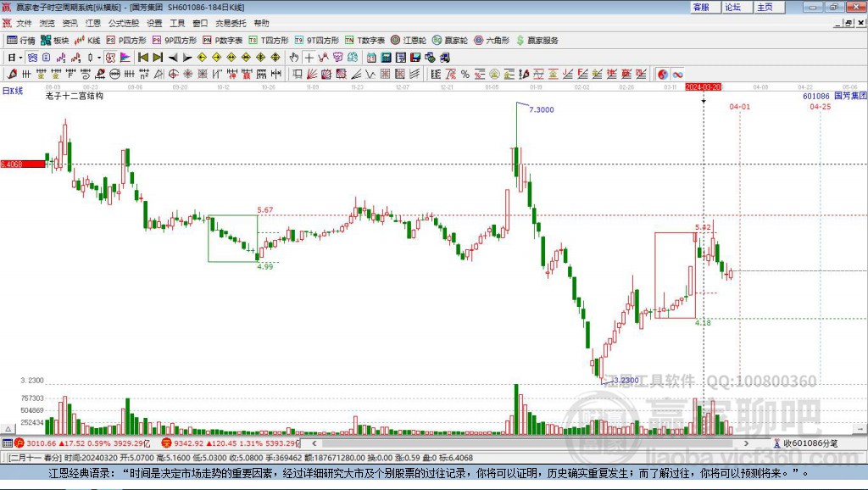Open the 交易委托 menu

tap(231, 23)
